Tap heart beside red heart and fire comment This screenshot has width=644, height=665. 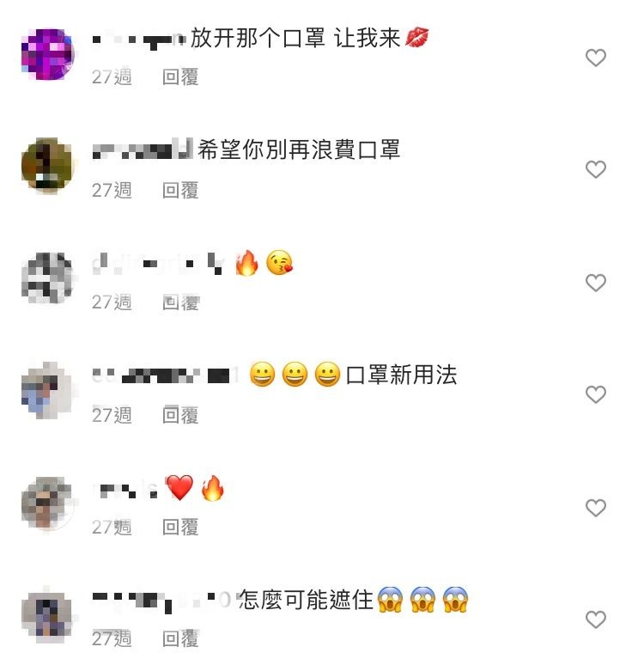(x=595, y=508)
